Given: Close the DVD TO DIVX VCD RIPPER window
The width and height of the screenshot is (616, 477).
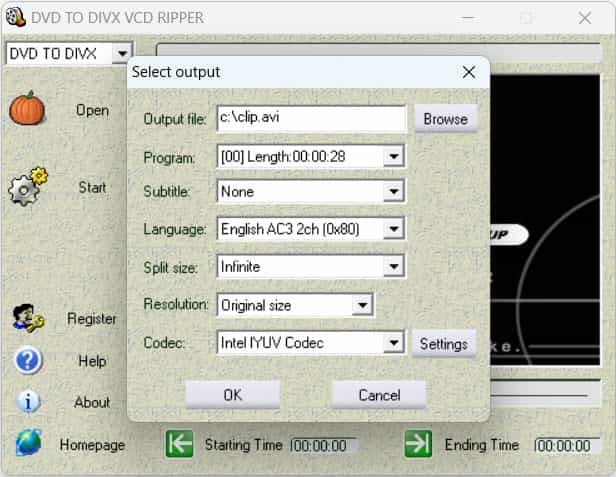Looking at the screenshot, I should click(x=585, y=18).
